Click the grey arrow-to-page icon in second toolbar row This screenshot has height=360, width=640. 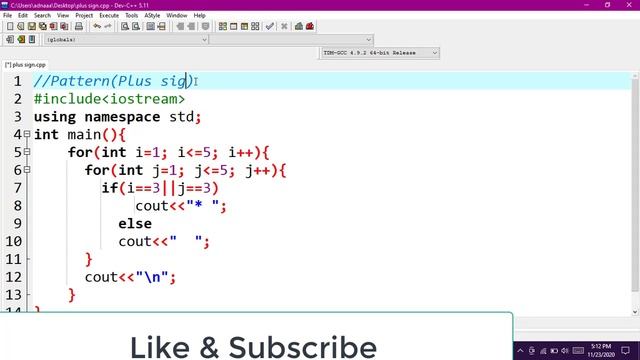pyautogui.click(x=10, y=40)
